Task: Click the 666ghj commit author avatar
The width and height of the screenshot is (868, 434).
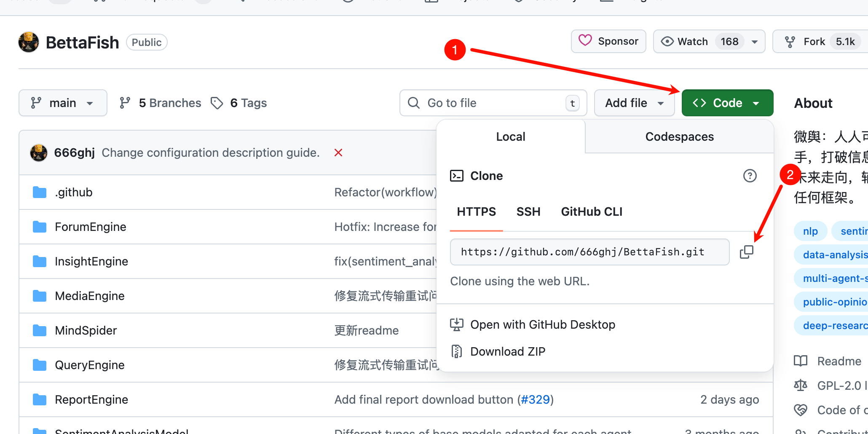Action: click(39, 153)
